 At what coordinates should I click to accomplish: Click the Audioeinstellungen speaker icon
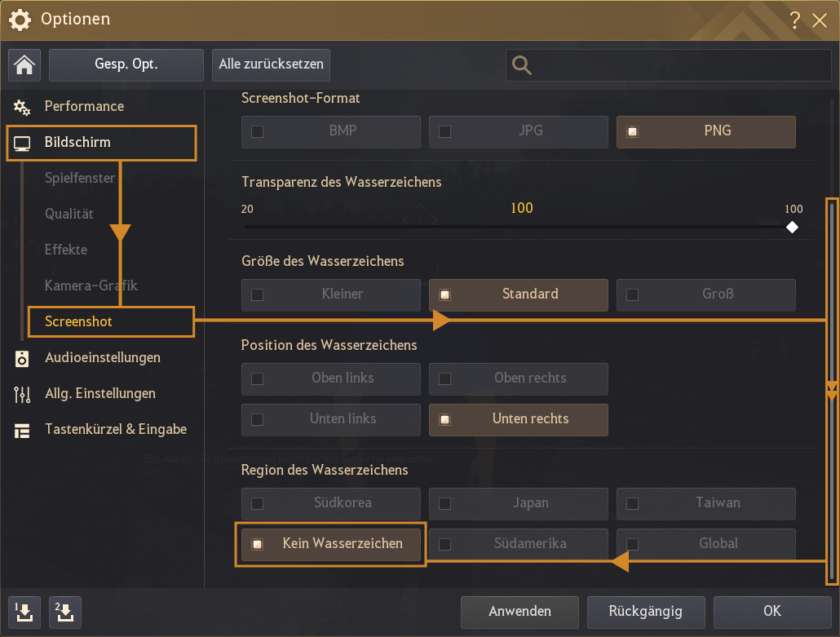(x=22, y=358)
